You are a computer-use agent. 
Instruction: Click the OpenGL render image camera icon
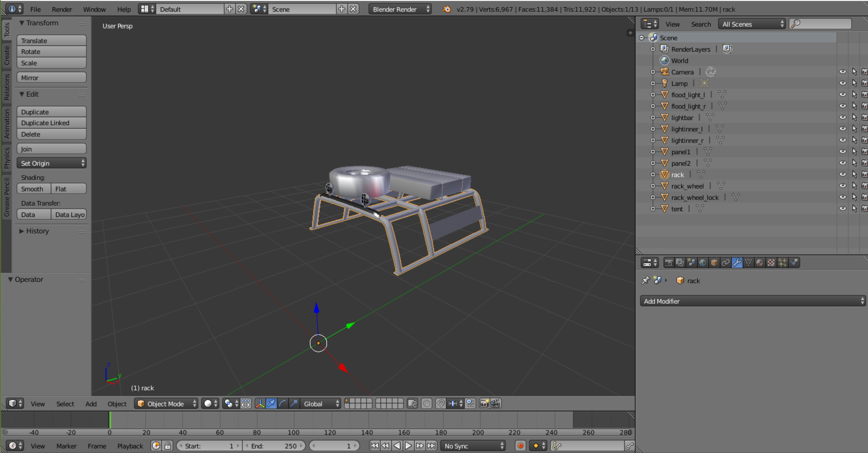pyautogui.click(x=484, y=404)
